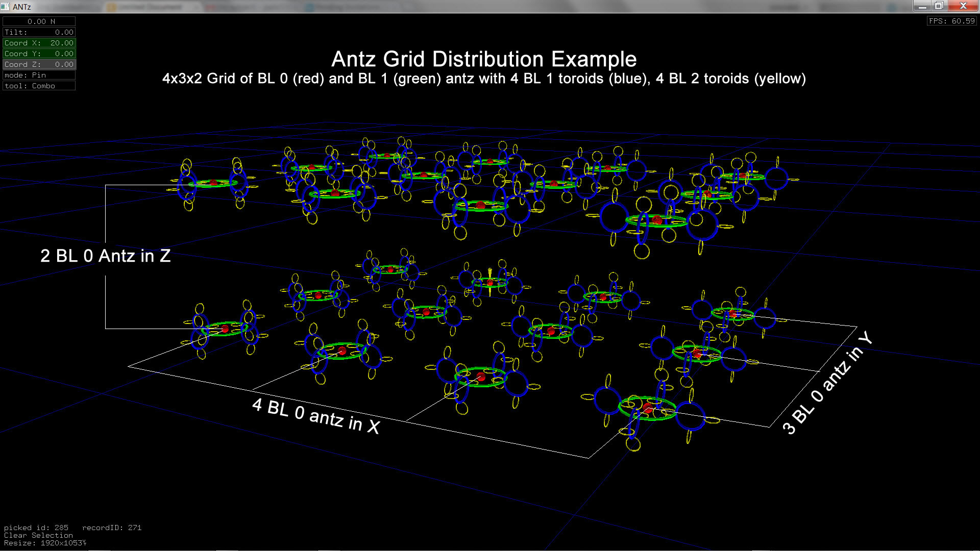Switch the tool: Combo selector
Image resolution: width=980 pixels, height=551 pixels.
[x=39, y=86]
